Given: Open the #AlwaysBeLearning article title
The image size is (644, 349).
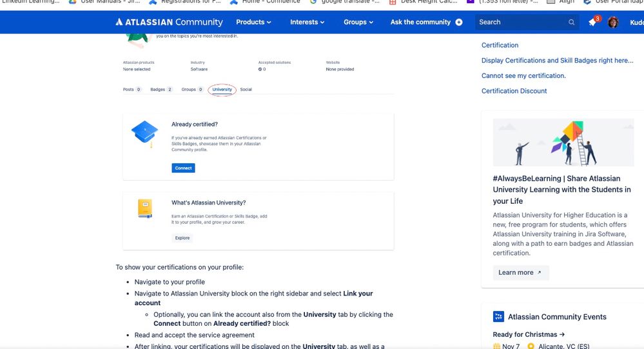Looking at the screenshot, I should pyautogui.click(x=561, y=190).
